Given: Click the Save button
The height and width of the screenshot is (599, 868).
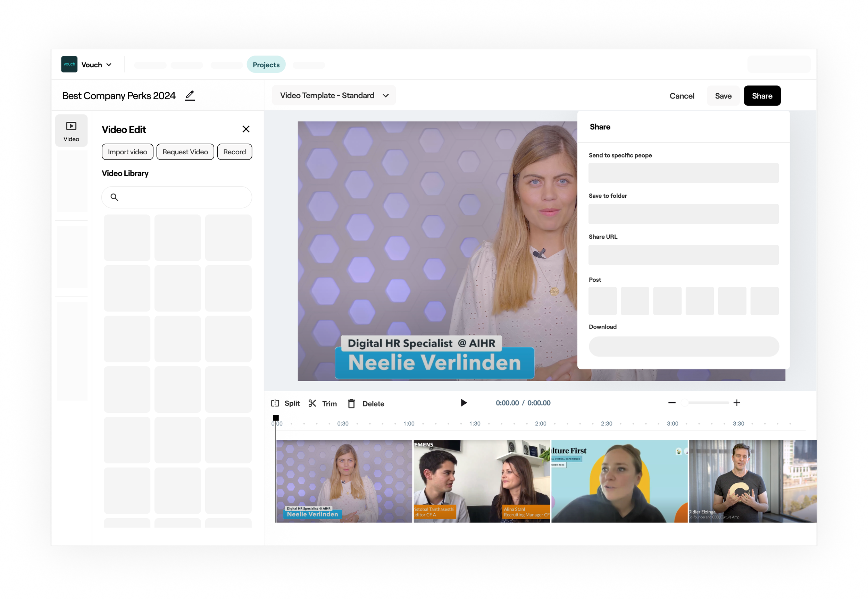Looking at the screenshot, I should coord(723,96).
